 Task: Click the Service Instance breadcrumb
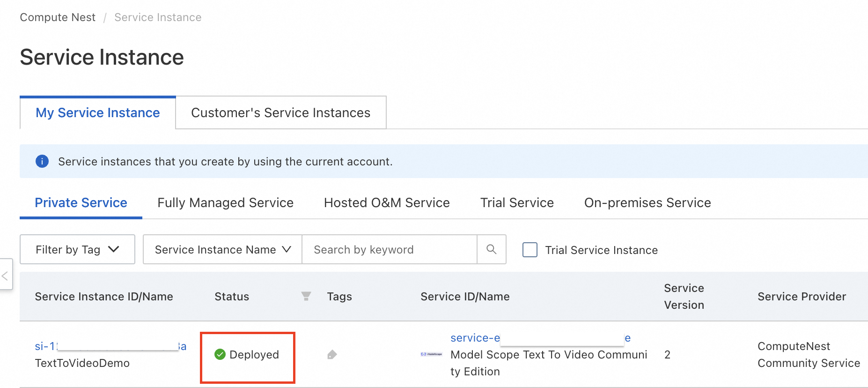pos(158,17)
